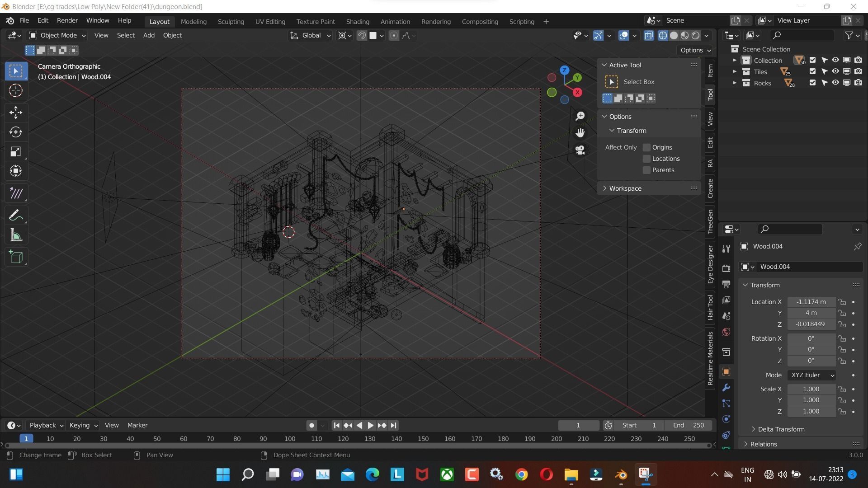Image resolution: width=868 pixels, height=488 pixels.
Task: Select the Measure tool
Action: [15, 235]
